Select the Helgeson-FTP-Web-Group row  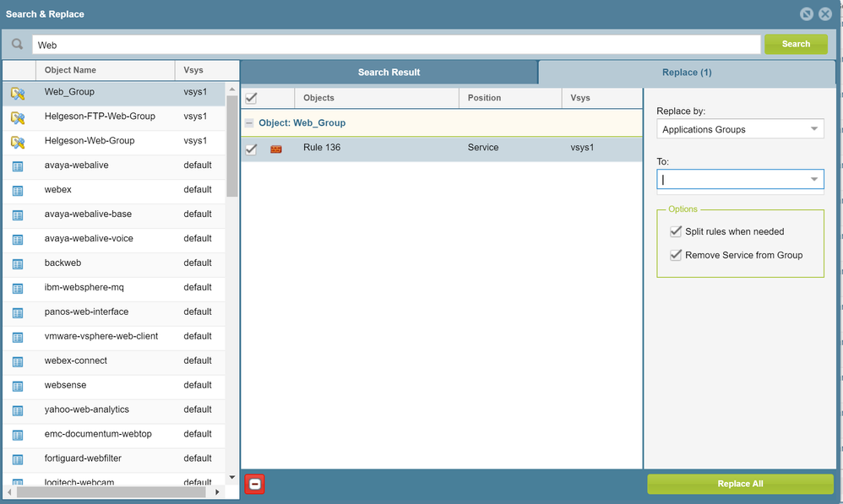pyautogui.click(x=114, y=117)
